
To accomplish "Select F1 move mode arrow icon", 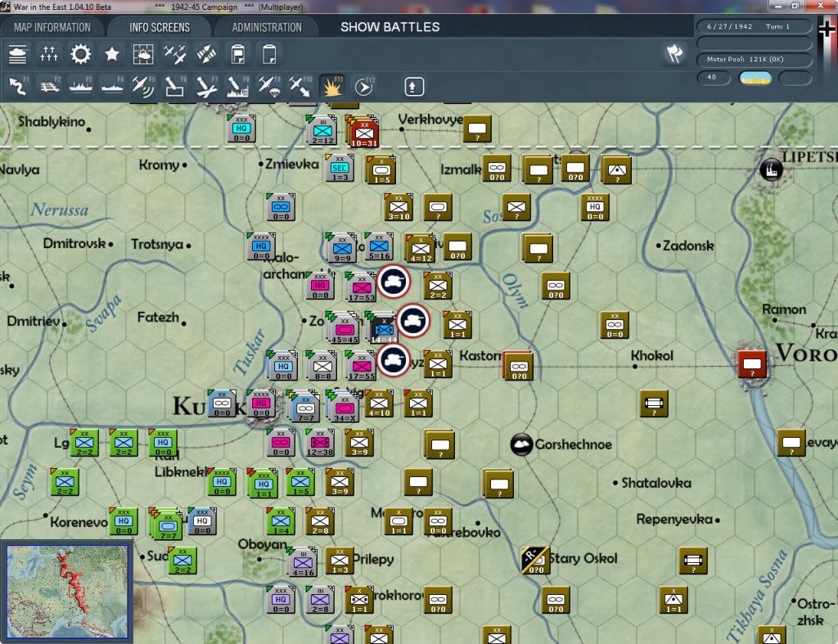I will click(x=18, y=87).
